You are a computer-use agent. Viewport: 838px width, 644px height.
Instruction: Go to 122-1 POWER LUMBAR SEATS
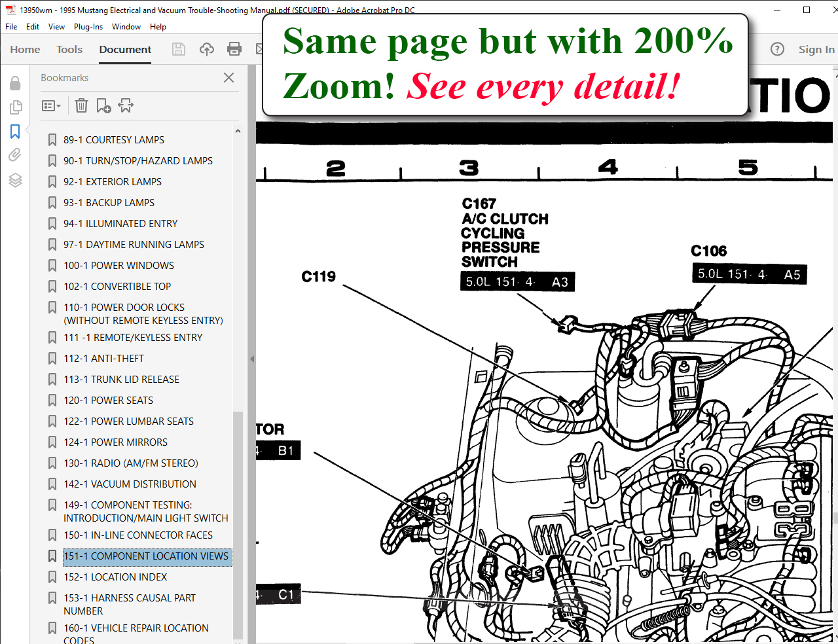(x=129, y=421)
